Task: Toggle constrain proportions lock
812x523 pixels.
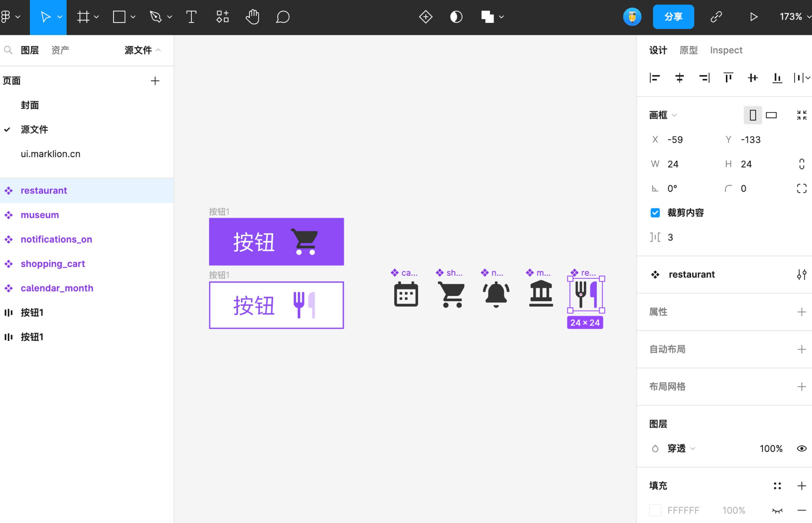Action: pyautogui.click(x=802, y=164)
